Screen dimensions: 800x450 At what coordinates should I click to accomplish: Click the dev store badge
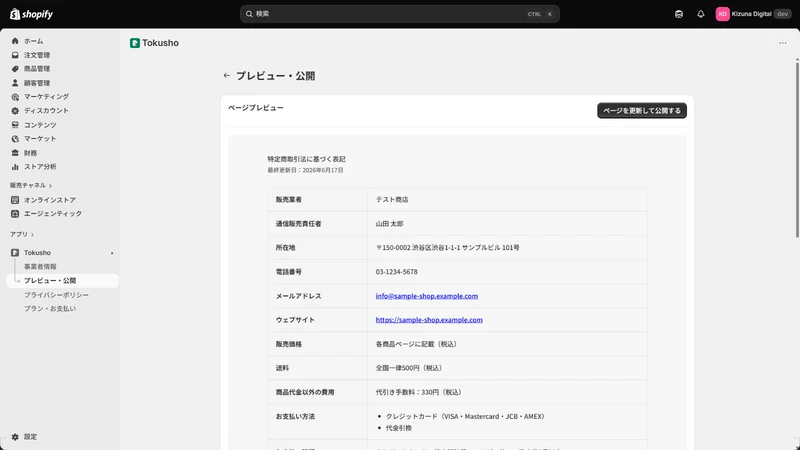click(783, 14)
